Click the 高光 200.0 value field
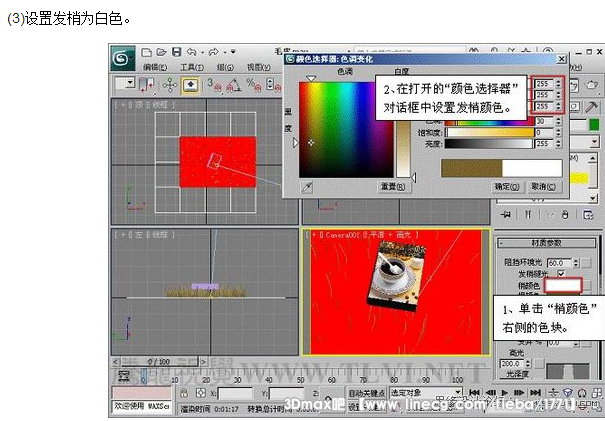The height and width of the screenshot is (421, 605). pos(511,364)
